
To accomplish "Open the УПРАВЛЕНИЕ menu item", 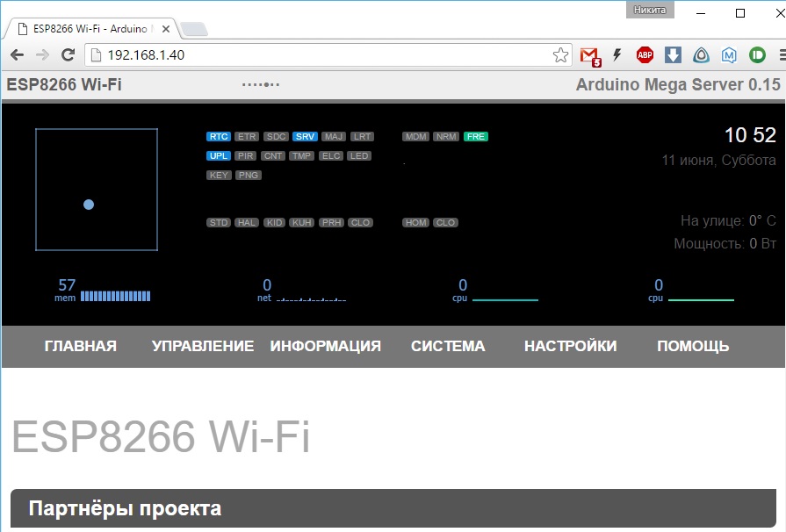I will 203,346.
